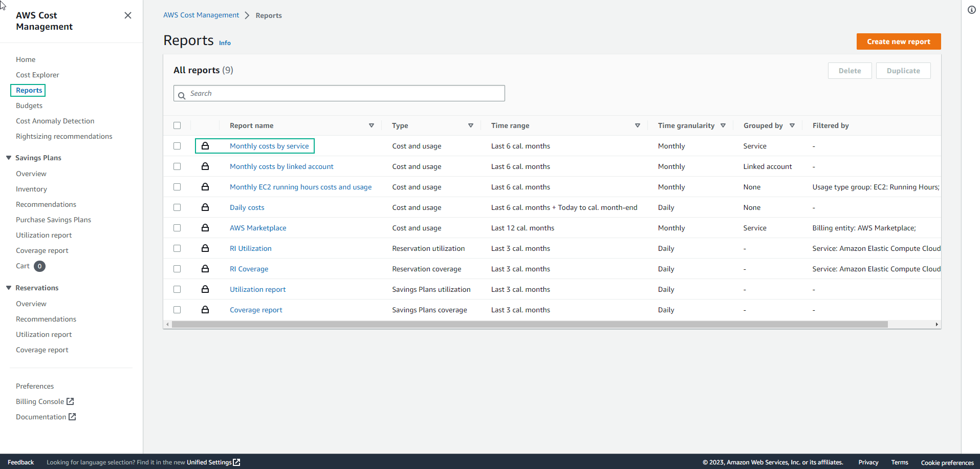This screenshot has width=980, height=469.
Task: Click the Delete button
Action: pos(850,71)
